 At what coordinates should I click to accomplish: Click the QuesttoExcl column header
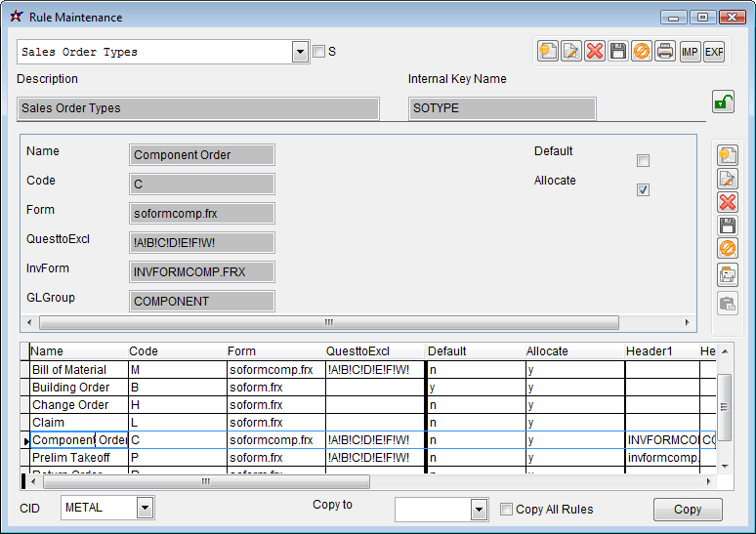[x=357, y=351]
